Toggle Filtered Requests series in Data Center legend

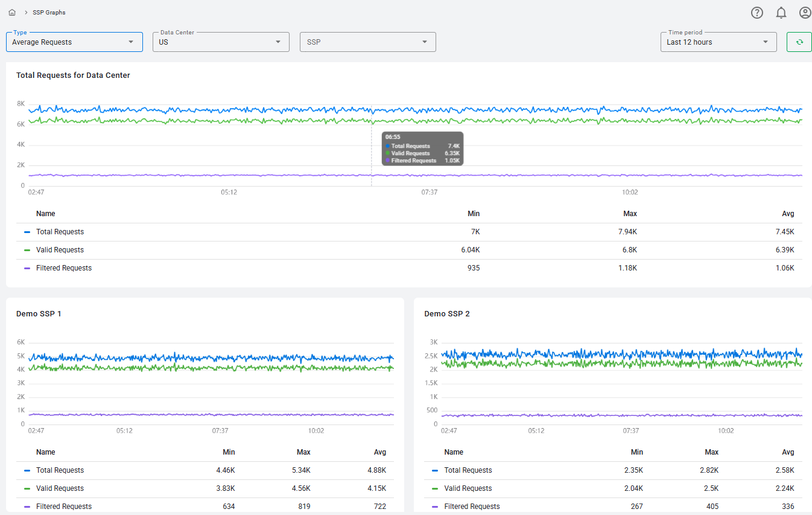tap(63, 268)
